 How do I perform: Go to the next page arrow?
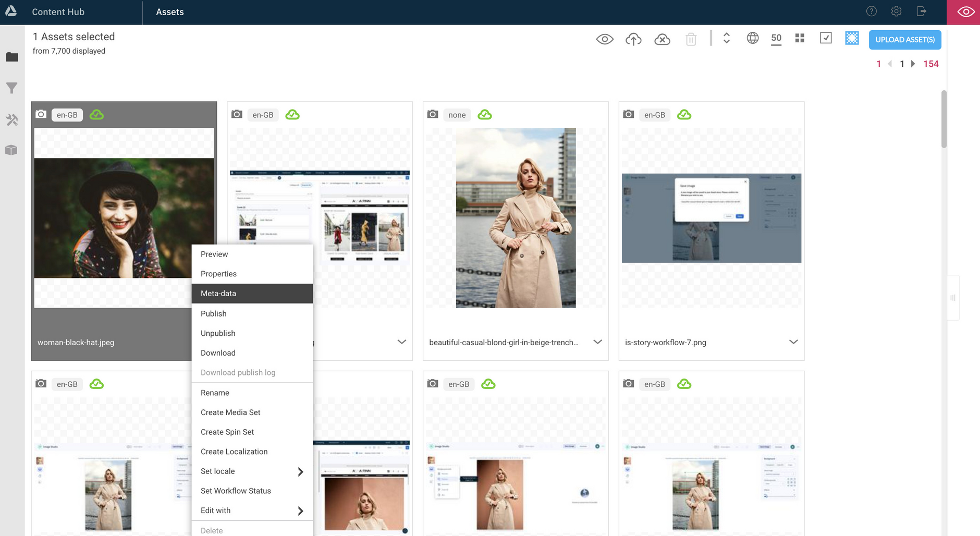[x=913, y=64]
